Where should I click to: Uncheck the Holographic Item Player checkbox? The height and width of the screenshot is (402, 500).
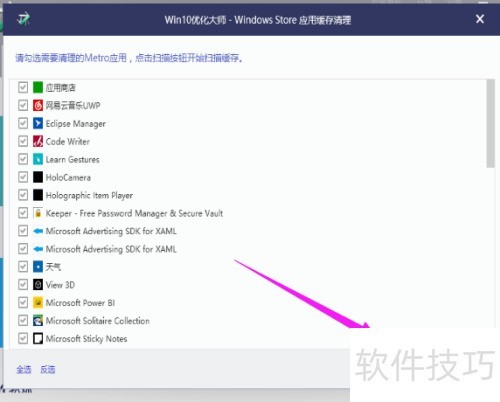[23, 195]
